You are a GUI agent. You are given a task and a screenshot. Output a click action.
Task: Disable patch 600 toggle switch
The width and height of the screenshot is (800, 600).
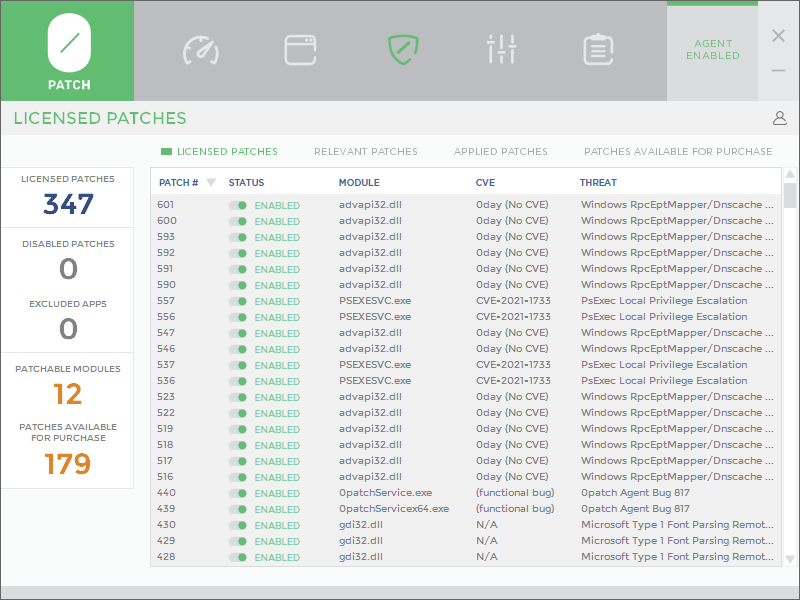tap(238, 221)
